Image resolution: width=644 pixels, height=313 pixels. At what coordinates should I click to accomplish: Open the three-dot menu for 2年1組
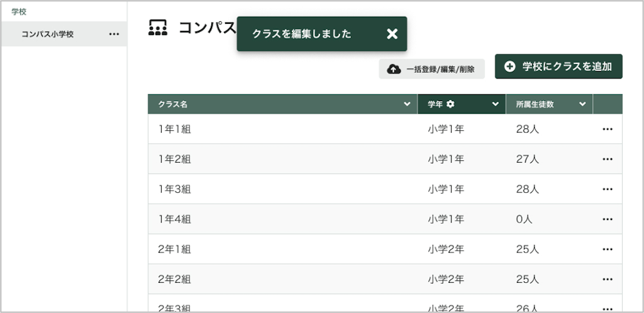pos(607,250)
